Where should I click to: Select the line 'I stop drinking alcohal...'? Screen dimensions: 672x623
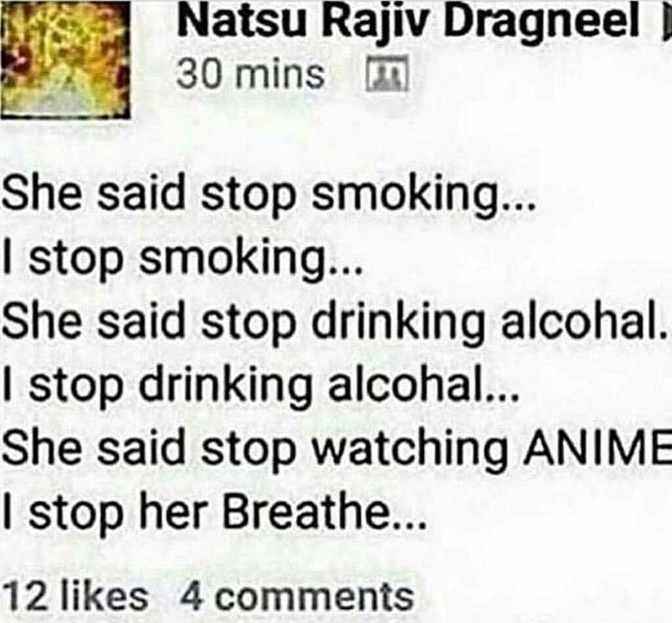pos(261,387)
